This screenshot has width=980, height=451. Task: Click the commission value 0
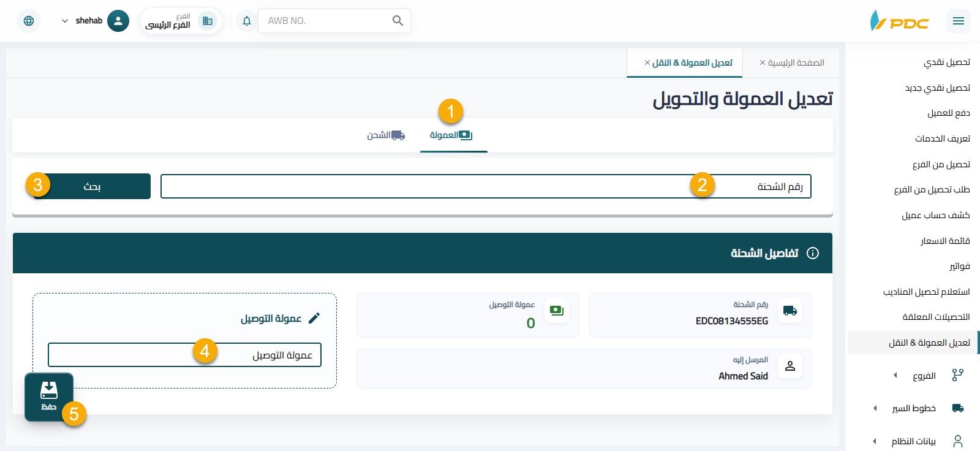click(x=530, y=323)
